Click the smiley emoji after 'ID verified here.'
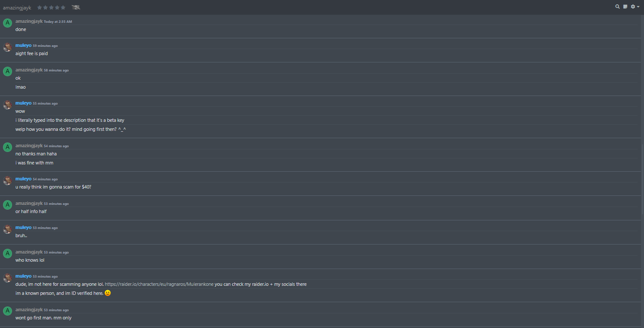The width and height of the screenshot is (644, 328). [107, 293]
